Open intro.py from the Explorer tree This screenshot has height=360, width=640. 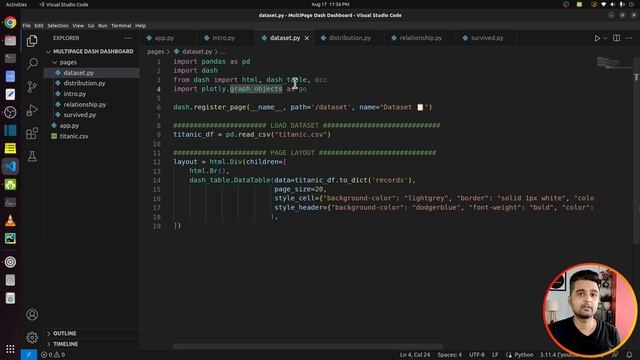(92, 93)
